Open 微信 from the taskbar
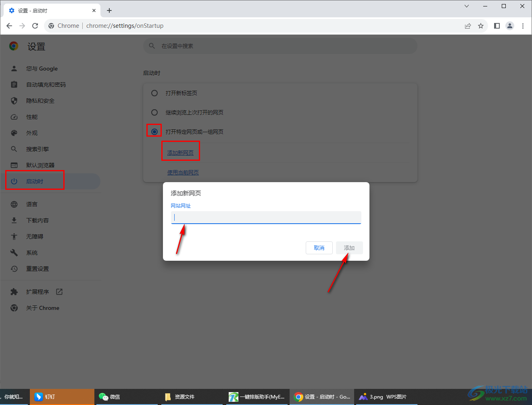This screenshot has height=405, width=532. click(127, 397)
